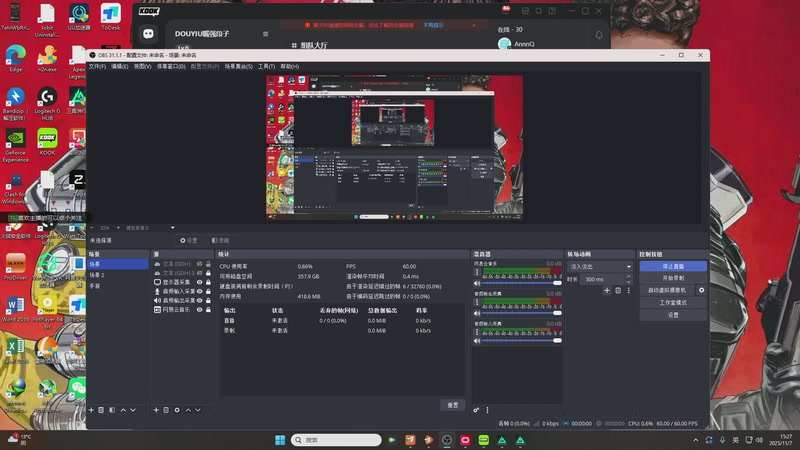Image resolution: width=800 pixels, height=450 pixels.
Task: Open the KOOK server hamburger menu
Action: coord(265,34)
